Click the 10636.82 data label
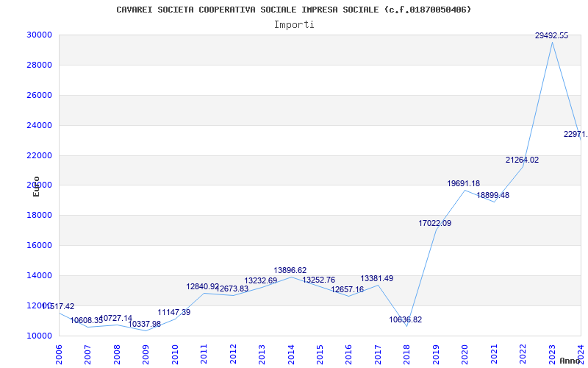Image resolution: width=588 pixels, height=368 pixels. 406,320
